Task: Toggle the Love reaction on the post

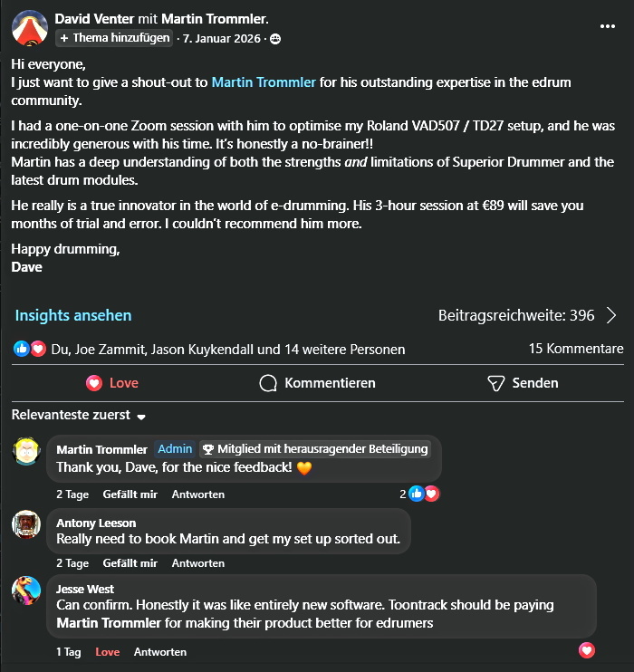Action: coord(112,383)
